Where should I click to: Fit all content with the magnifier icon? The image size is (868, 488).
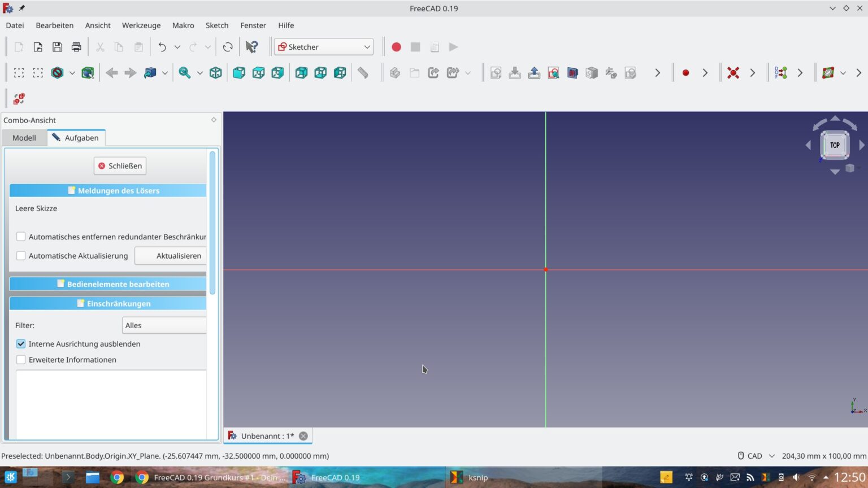click(x=184, y=73)
